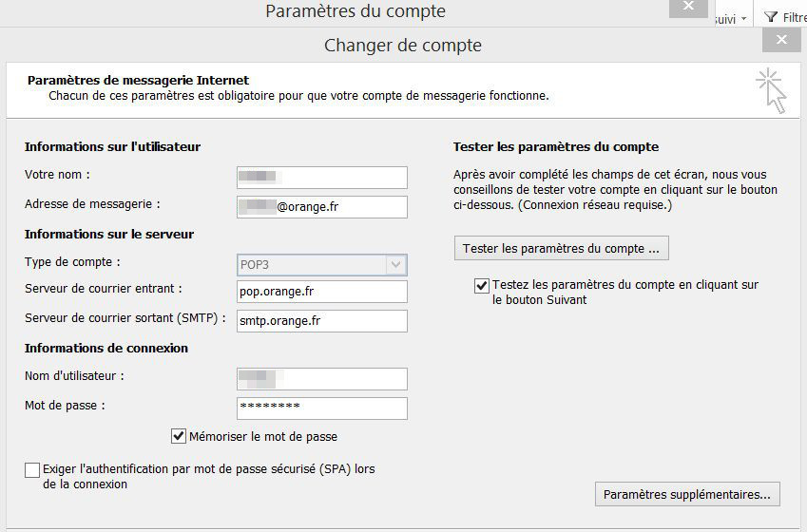
Task: Open the Type de compte POP3 dropdown
Action: pyautogui.click(x=396, y=264)
